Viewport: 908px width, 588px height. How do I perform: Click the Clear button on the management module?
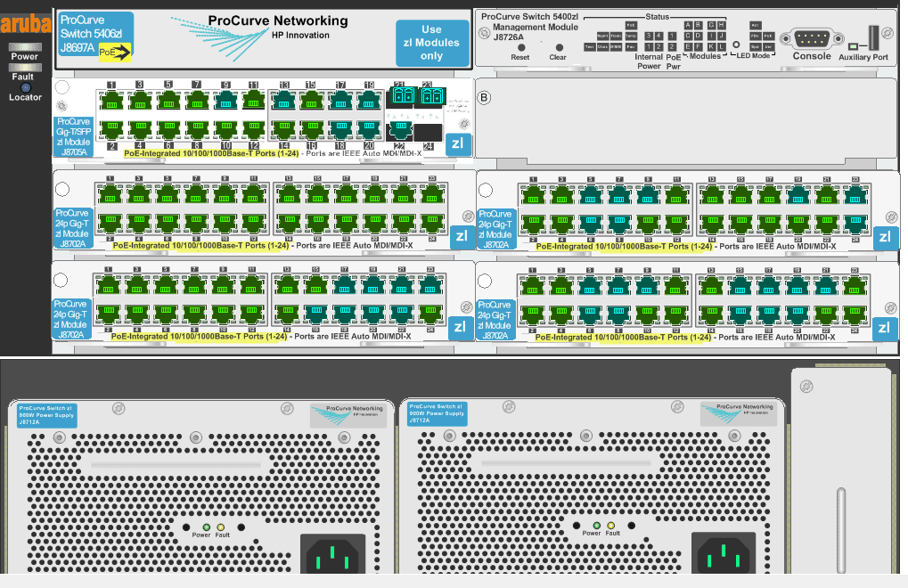point(559,47)
